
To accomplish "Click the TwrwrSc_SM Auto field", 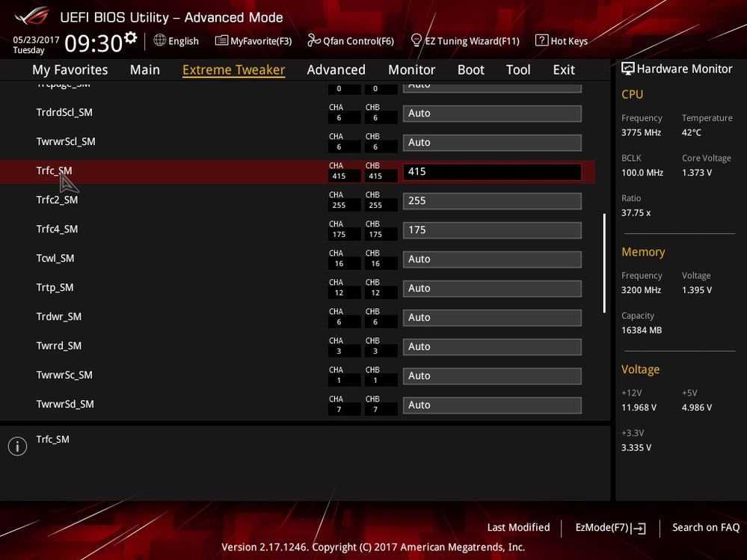I will tap(492, 376).
